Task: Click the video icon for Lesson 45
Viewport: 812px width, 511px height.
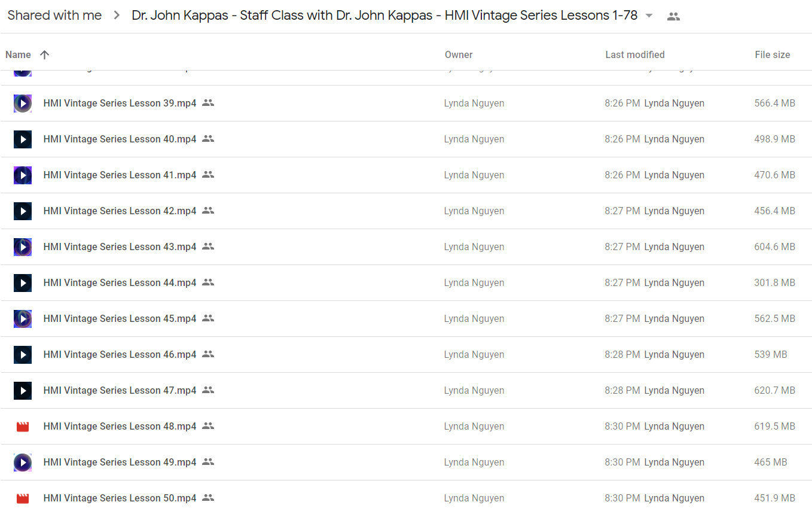Action: 23,319
